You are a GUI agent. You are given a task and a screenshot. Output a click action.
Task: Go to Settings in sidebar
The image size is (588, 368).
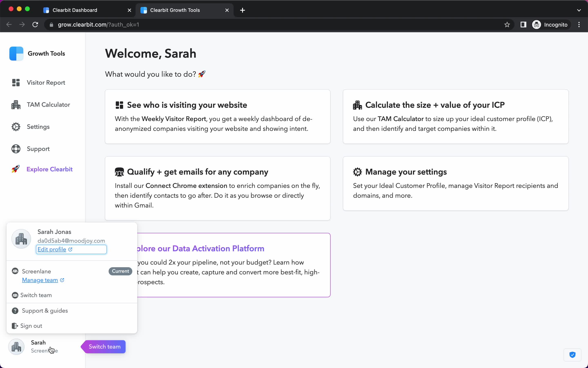click(x=31, y=127)
